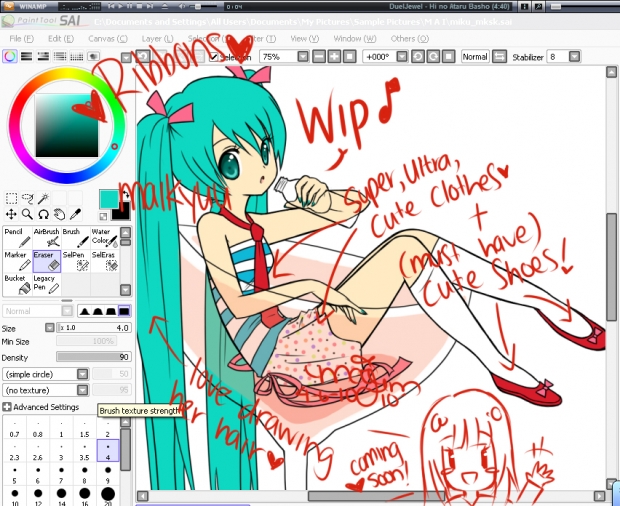Zoom out with the minus button
The image size is (620, 506).
pyautogui.click(x=319, y=57)
